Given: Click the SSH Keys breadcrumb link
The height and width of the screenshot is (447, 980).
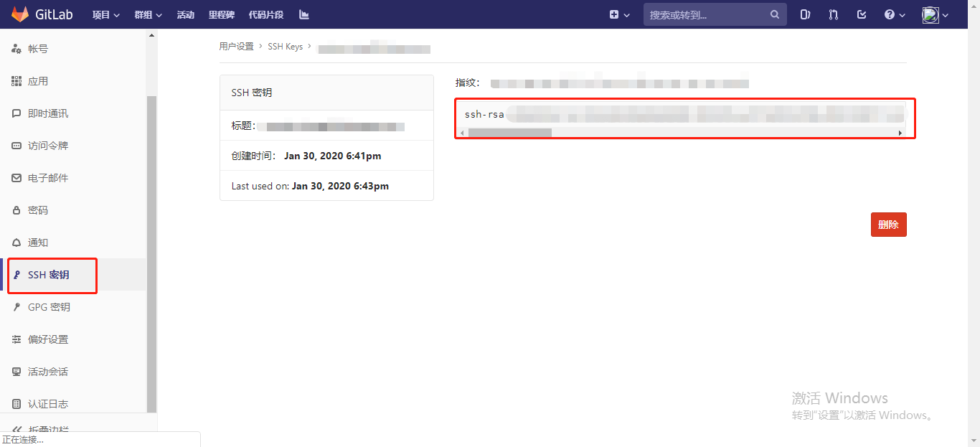Looking at the screenshot, I should point(286,46).
